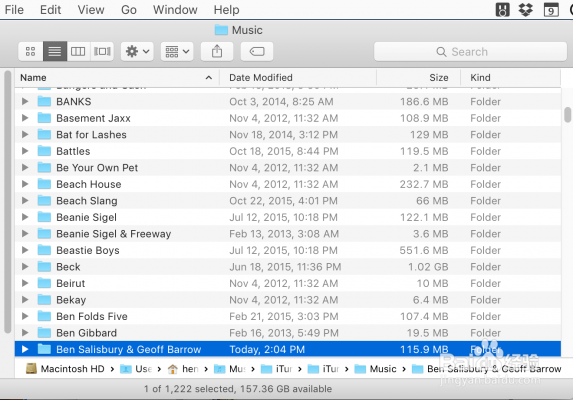Screen dimensions: 573x400
Task: Select the Battles folder icon
Action: click(x=44, y=151)
